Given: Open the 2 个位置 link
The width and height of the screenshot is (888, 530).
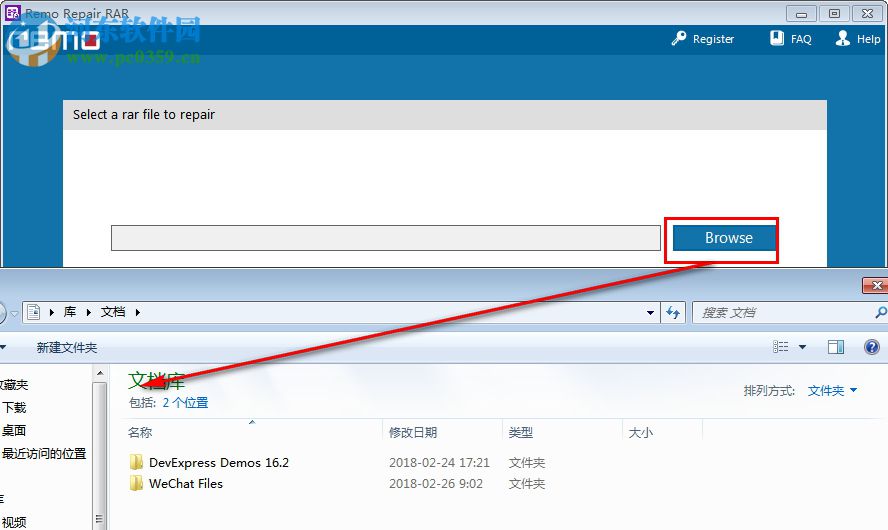Looking at the screenshot, I should coord(185,403).
